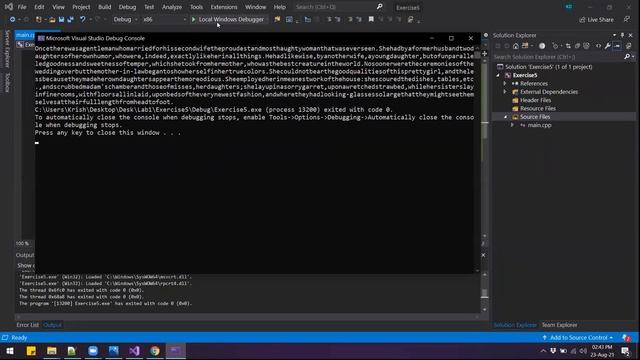Screen dimensions: 640x360
Task: Open the Help menu
Action: click(279, 7)
